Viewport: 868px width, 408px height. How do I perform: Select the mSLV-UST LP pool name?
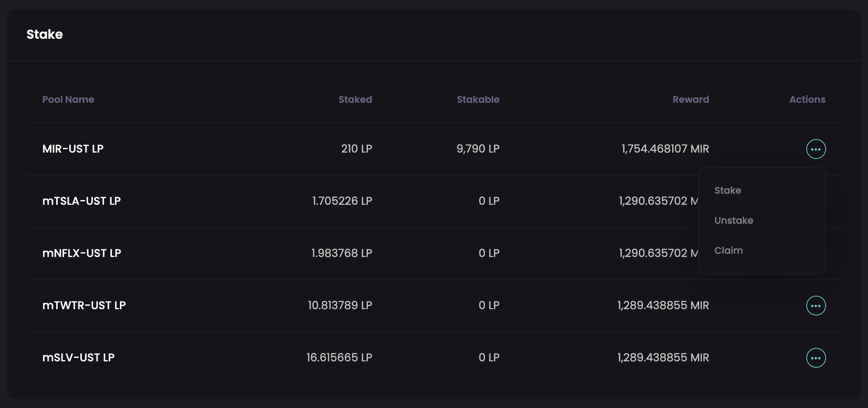click(x=78, y=357)
